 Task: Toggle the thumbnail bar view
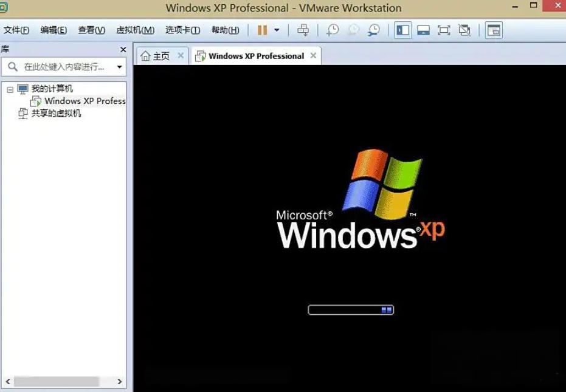[423, 30]
